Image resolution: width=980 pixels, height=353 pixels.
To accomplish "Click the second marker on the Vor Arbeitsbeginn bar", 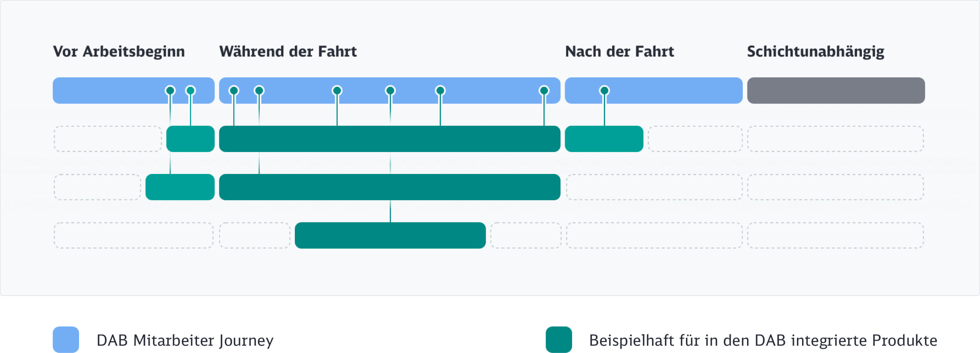I will pos(190,91).
